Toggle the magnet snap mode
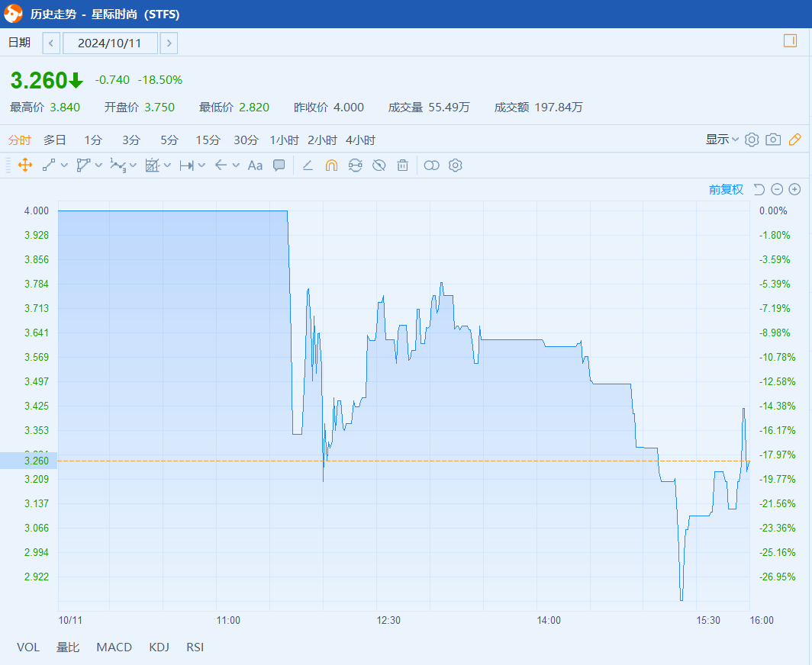Viewport: 812px width, 665px height. [331, 165]
